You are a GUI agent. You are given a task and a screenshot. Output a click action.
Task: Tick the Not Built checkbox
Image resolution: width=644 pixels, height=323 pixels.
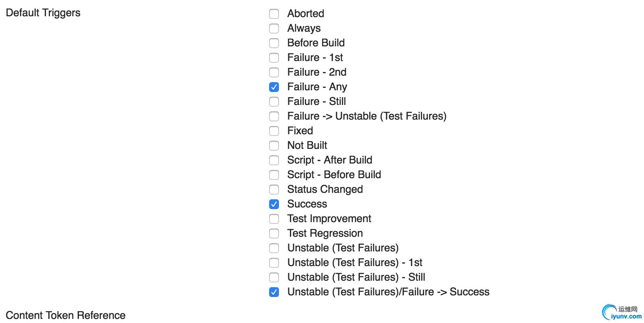point(274,146)
